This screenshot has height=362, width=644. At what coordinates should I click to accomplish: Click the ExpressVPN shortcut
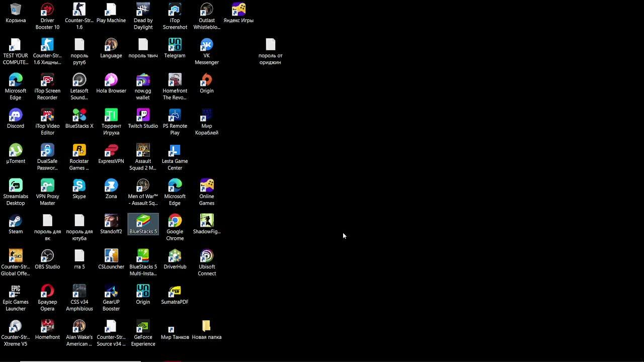tap(111, 154)
